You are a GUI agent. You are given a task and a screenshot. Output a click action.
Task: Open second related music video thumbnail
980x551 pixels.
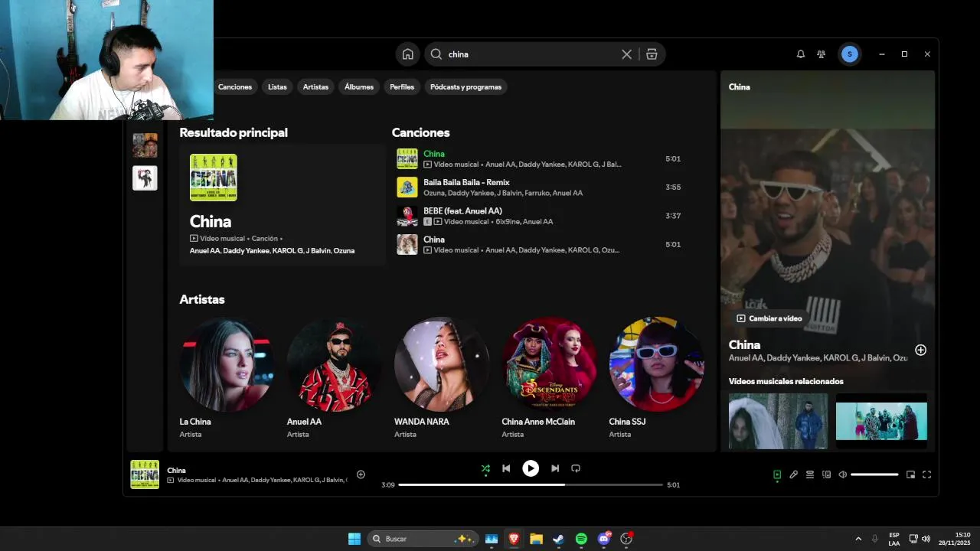pyautogui.click(x=881, y=421)
